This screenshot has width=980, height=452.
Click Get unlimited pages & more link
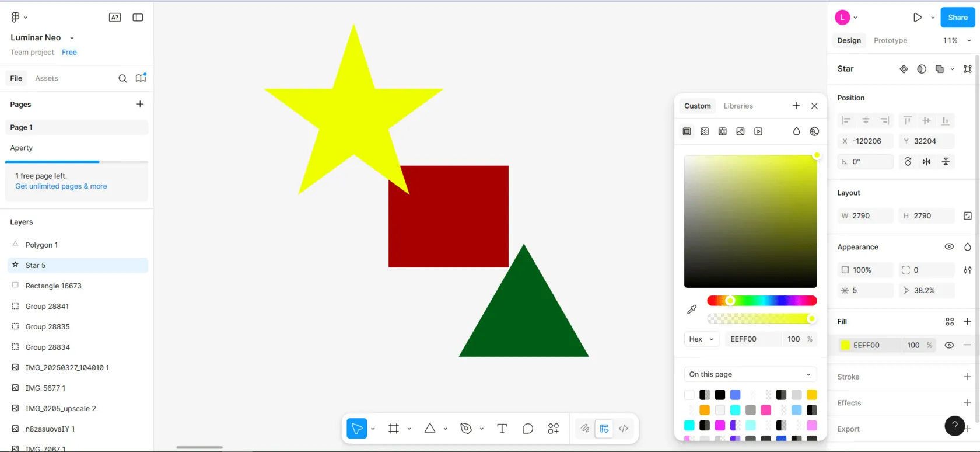61,186
